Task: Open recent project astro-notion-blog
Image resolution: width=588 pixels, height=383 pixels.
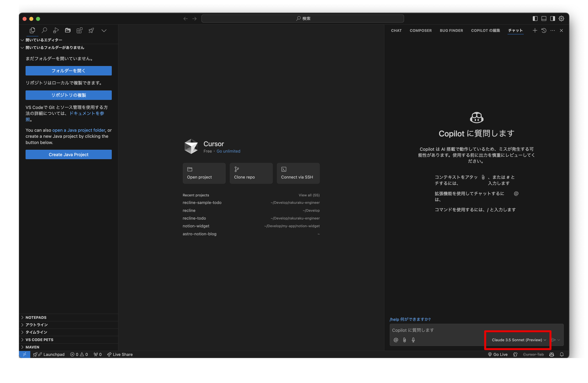Action: pyautogui.click(x=251, y=234)
